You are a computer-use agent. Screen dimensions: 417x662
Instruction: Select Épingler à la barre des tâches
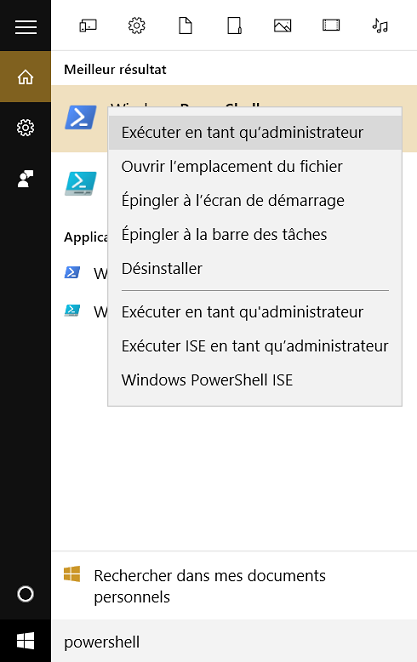(x=255, y=234)
